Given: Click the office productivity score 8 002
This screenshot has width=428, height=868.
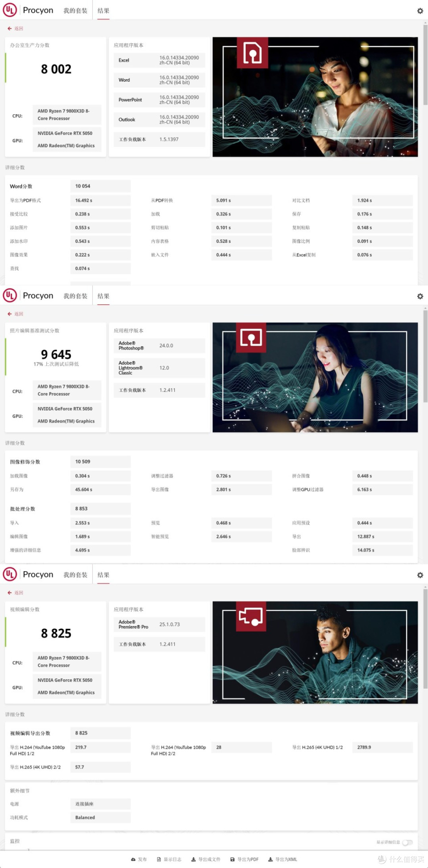Looking at the screenshot, I should coord(56,69).
